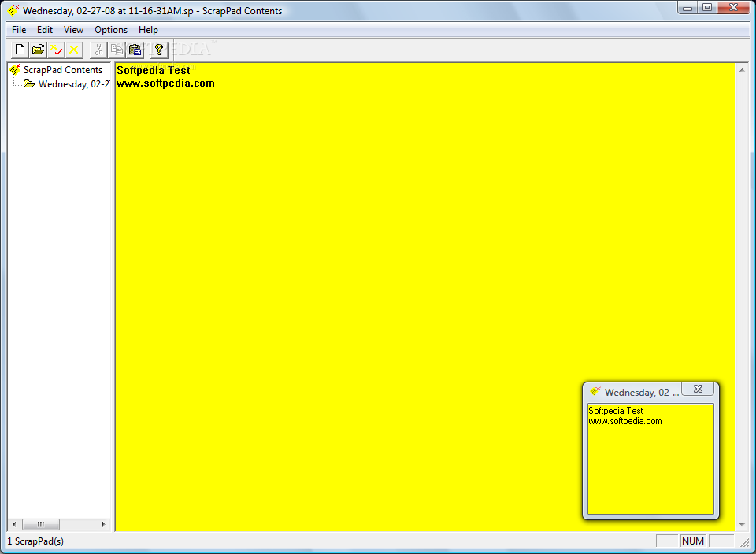Click the icon in the floating note title bar
This screenshot has height=554, width=756.
tap(595, 391)
